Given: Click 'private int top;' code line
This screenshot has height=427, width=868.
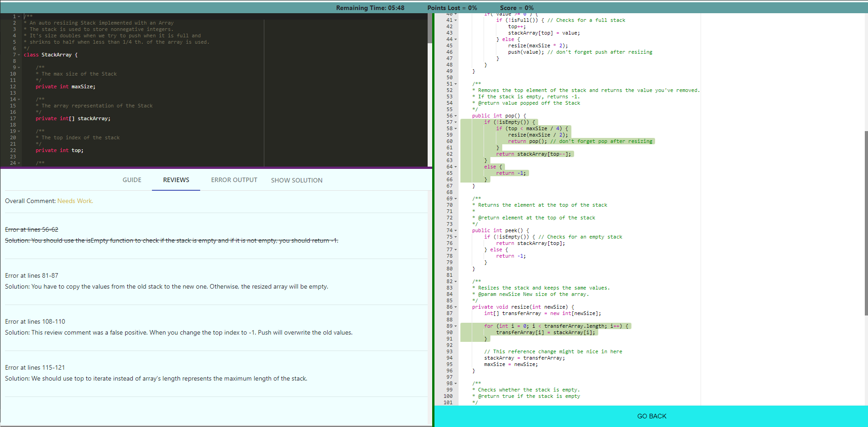Looking at the screenshot, I should pyautogui.click(x=60, y=150).
